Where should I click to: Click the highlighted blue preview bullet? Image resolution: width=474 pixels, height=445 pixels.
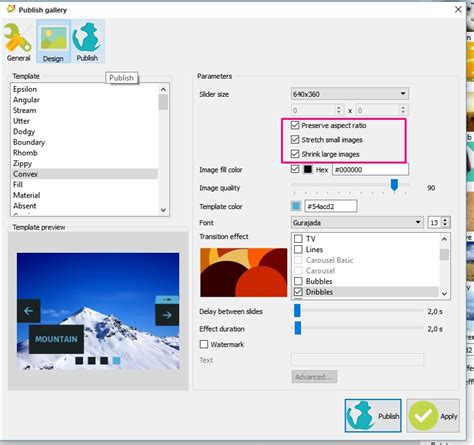116,360
